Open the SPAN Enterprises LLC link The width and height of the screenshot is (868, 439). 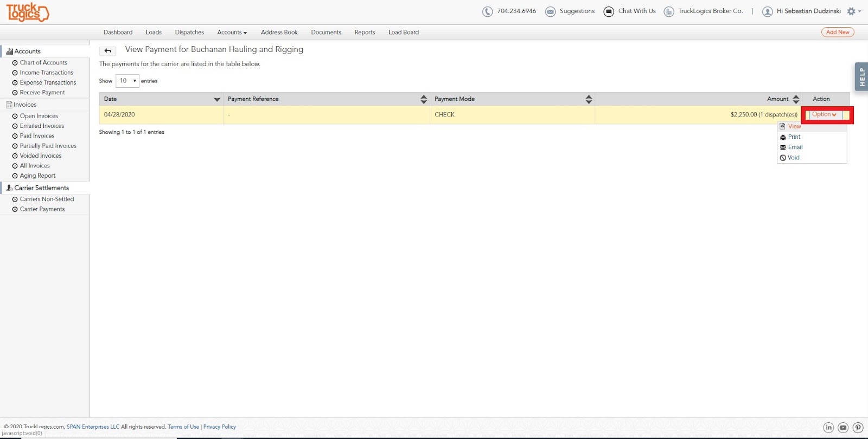pyautogui.click(x=93, y=427)
